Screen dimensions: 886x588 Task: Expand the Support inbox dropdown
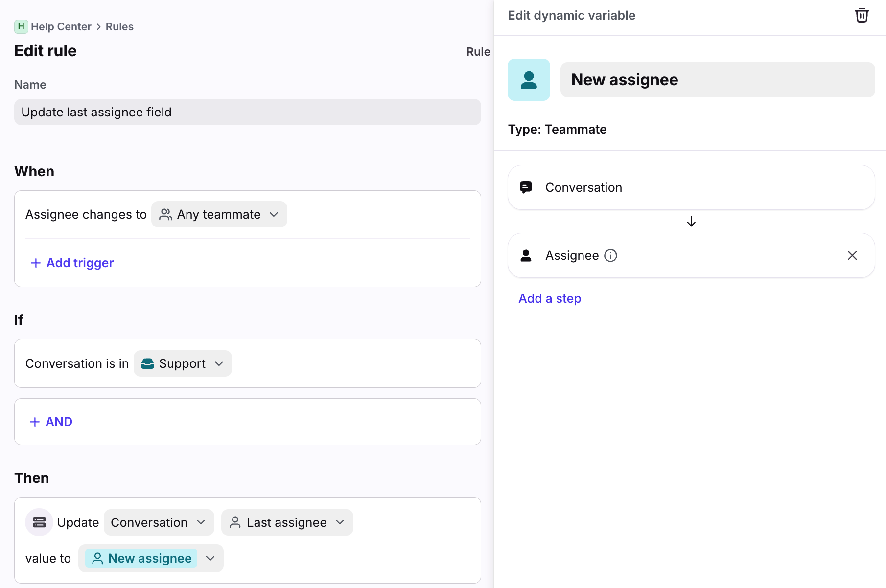coord(183,364)
